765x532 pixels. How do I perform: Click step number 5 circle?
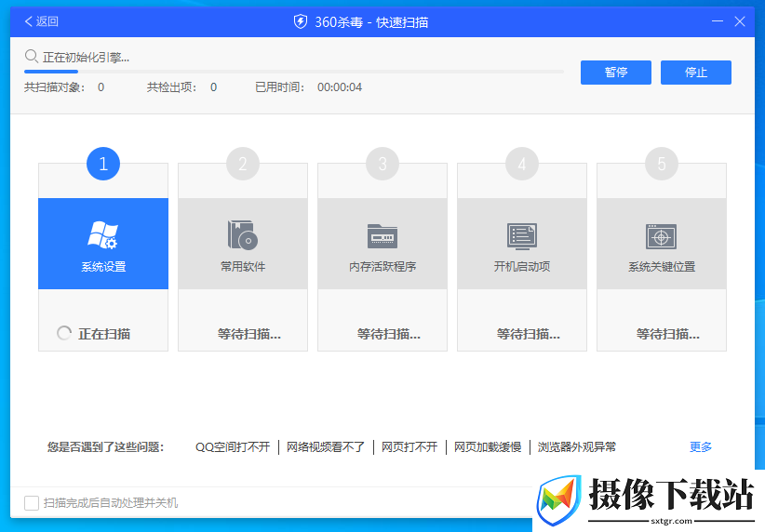coord(661,164)
